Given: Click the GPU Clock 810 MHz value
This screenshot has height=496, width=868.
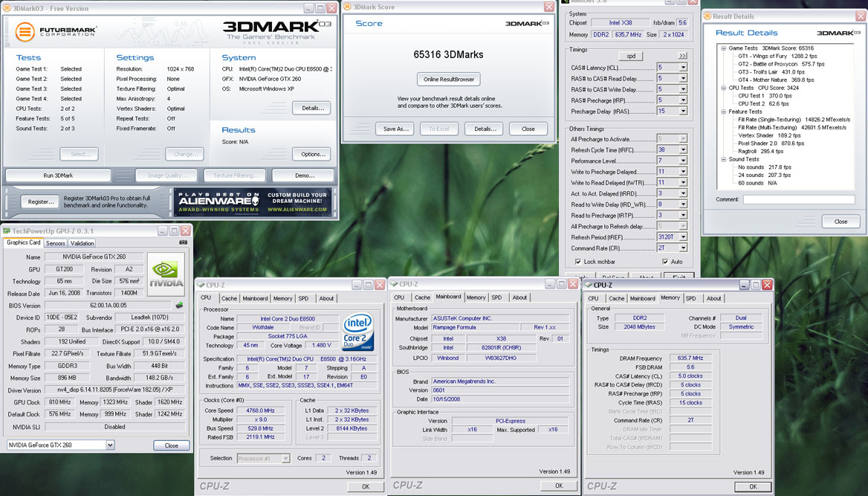Looking at the screenshot, I should 59,402.
